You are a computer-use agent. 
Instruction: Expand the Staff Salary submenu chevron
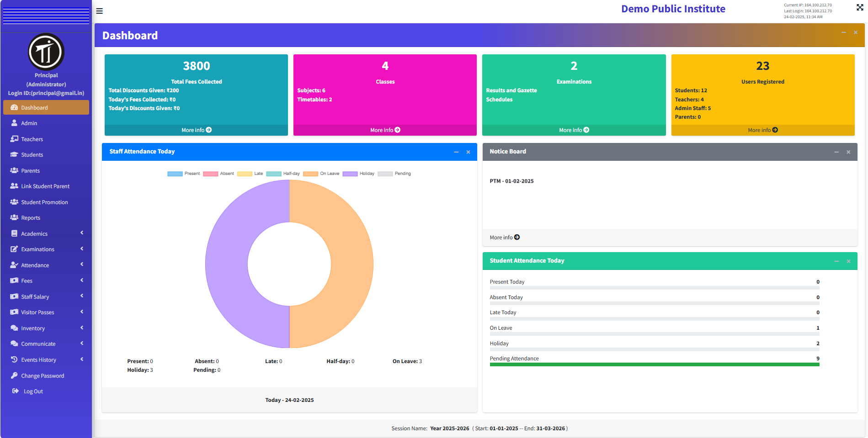point(82,296)
